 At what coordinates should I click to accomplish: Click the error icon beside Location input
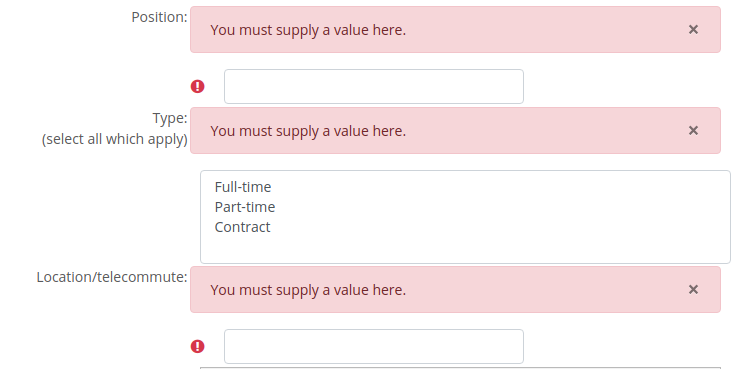pyautogui.click(x=198, y=347)
